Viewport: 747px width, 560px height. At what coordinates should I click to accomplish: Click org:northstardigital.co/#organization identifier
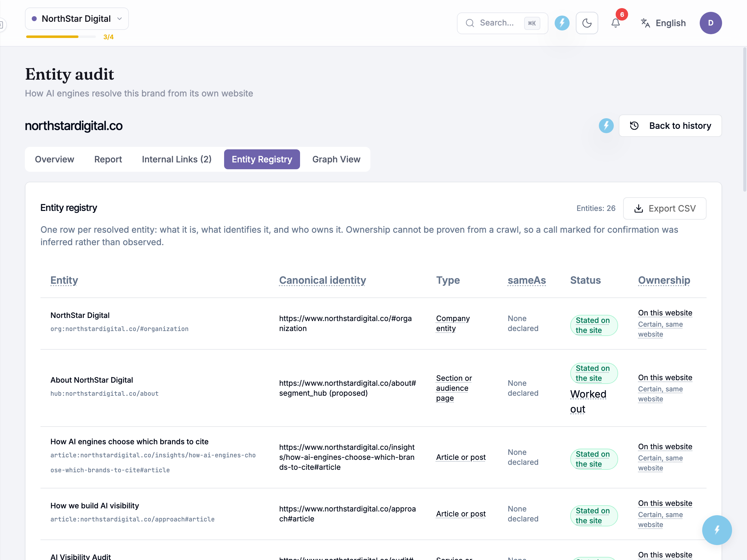coord(120,329)
